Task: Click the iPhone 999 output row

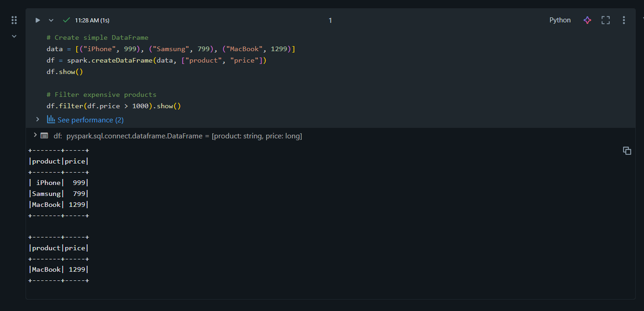Action: coord(58,183)
